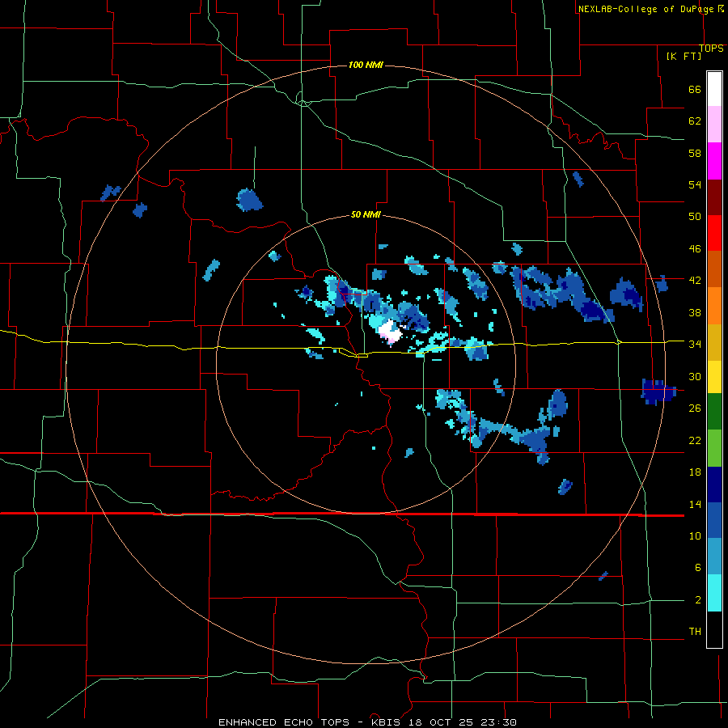The image size is (728, 728).
Task: Click the cyan legend swatch
Action: click(714, 593)
